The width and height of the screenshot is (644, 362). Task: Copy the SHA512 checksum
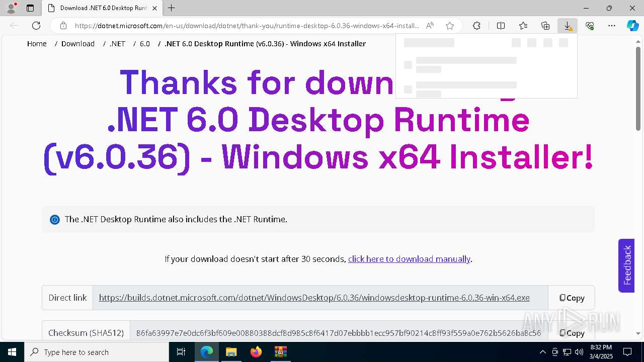pos(572,333)
